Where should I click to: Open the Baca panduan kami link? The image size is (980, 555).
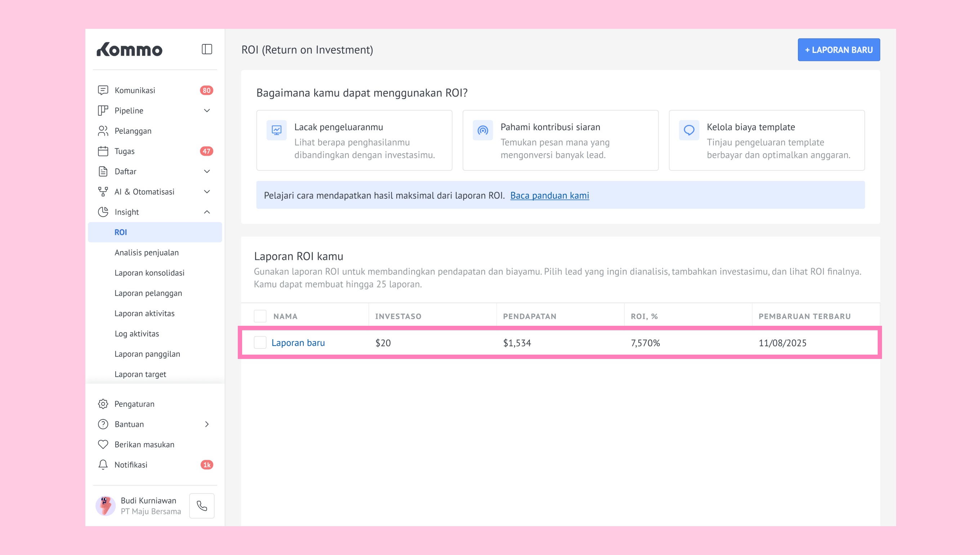coord(549,195)
